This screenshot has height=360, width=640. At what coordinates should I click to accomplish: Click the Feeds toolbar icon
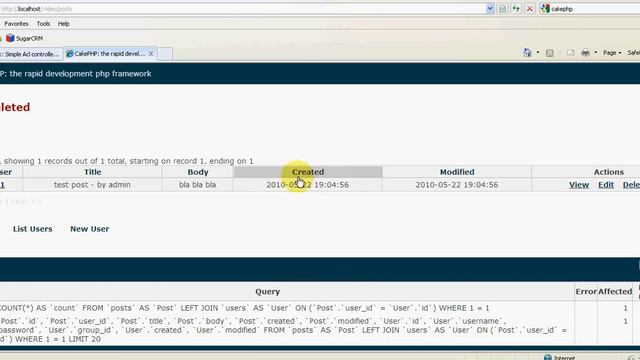[550, 53]
